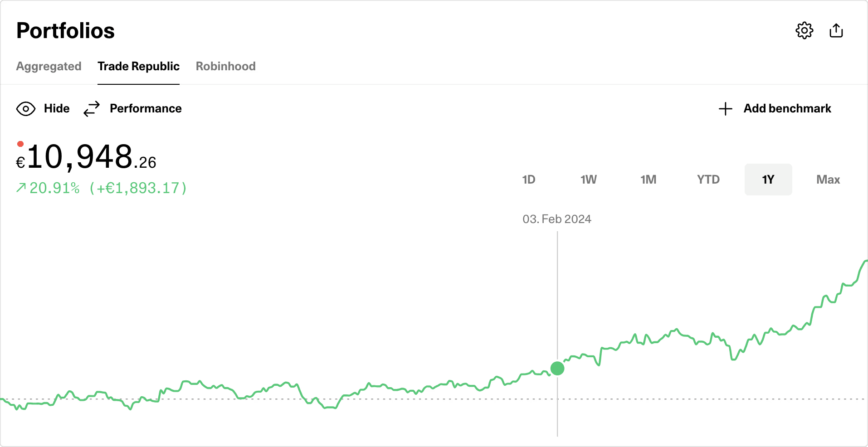Click the Performance label

[x=145, y=109]
